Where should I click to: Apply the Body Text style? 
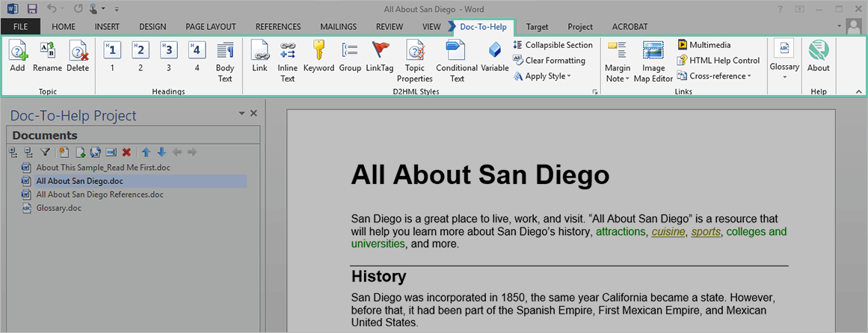[x=225, y=50]
